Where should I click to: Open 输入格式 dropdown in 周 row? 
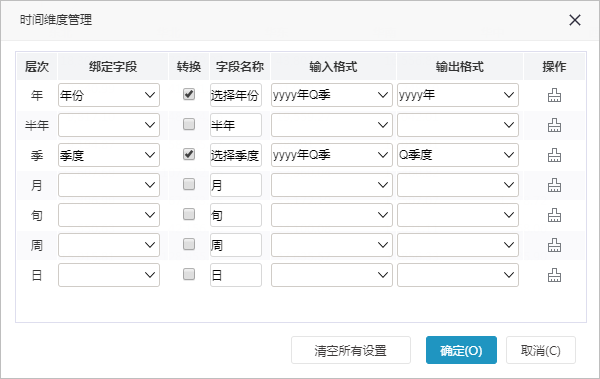coord(332,245)
